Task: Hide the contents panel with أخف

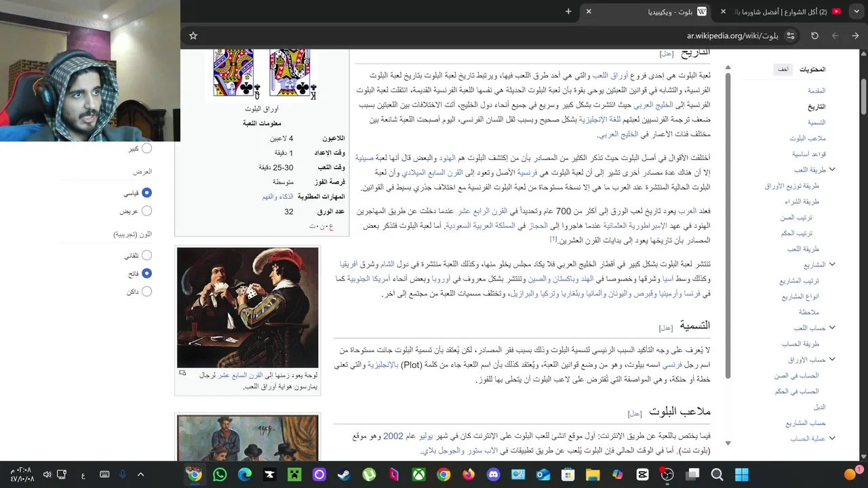Action: pos(783,70)
